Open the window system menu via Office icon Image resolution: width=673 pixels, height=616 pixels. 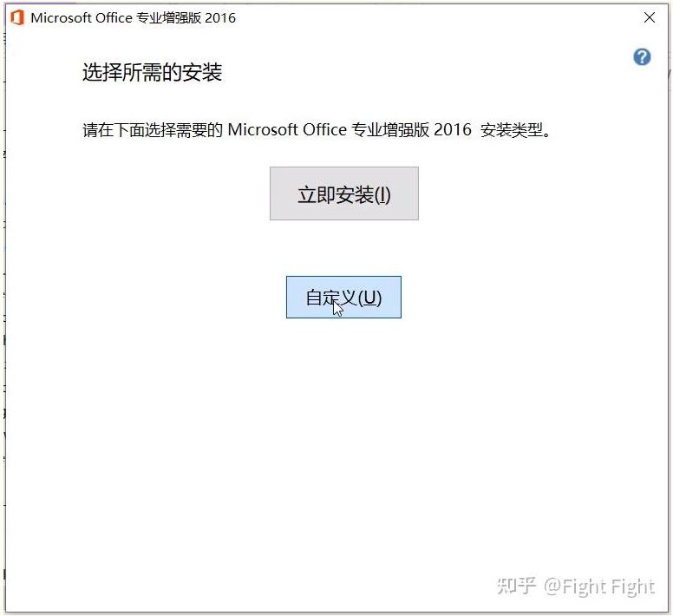17,18
